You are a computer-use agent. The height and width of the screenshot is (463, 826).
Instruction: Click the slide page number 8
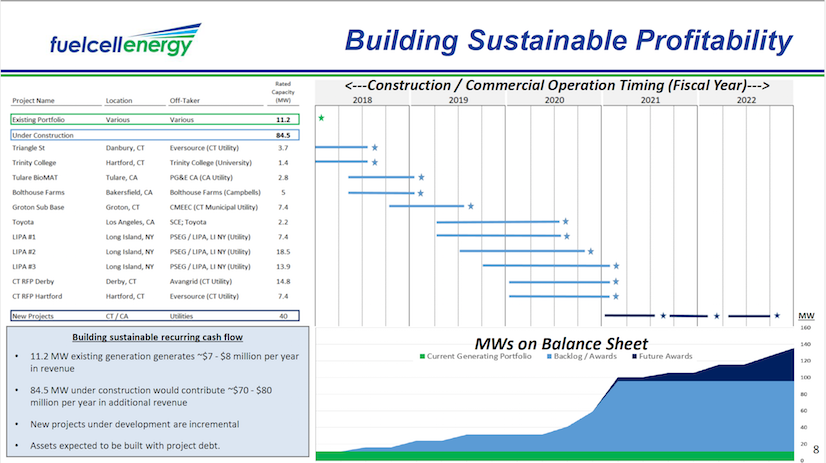(x=816, y=449)
